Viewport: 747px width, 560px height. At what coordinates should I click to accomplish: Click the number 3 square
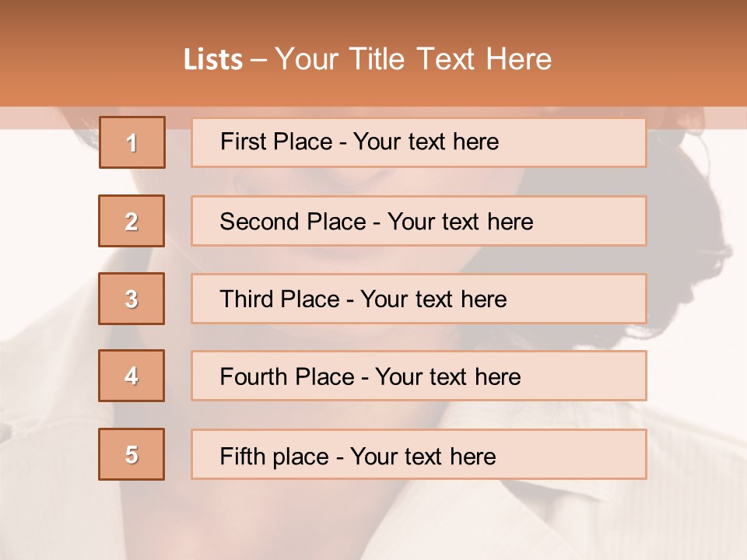132,299
